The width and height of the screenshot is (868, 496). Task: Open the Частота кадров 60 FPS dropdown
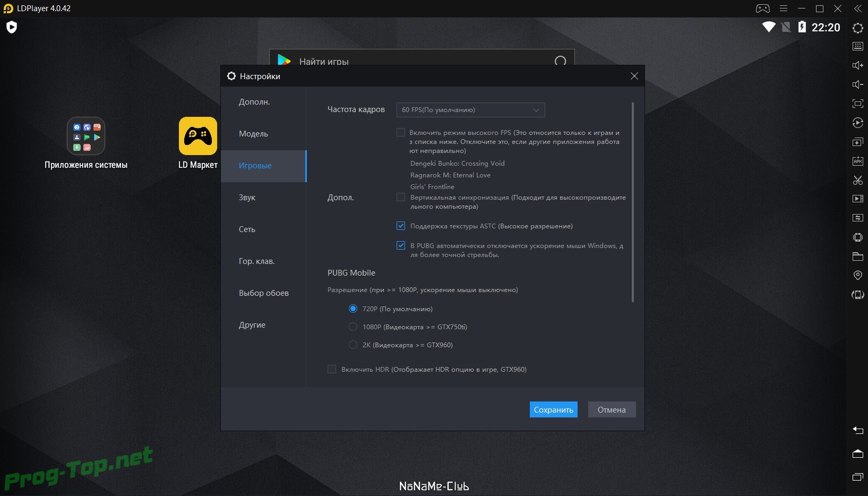point(470,110)
